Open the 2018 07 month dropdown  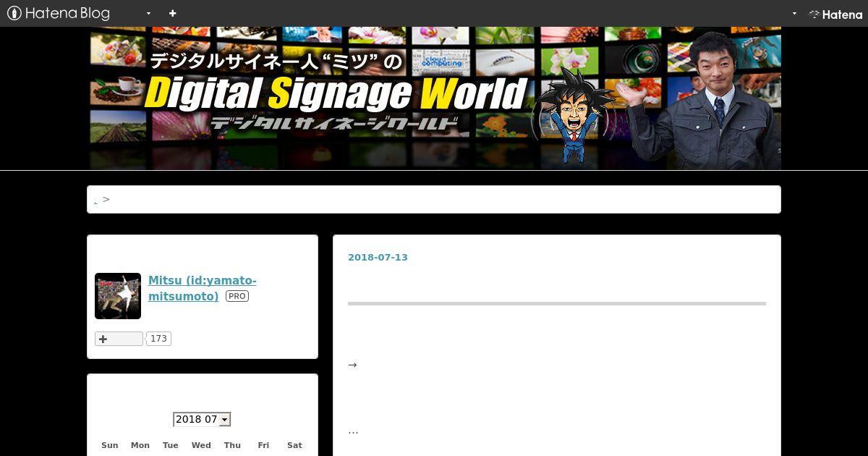click(x=202, y=419)
